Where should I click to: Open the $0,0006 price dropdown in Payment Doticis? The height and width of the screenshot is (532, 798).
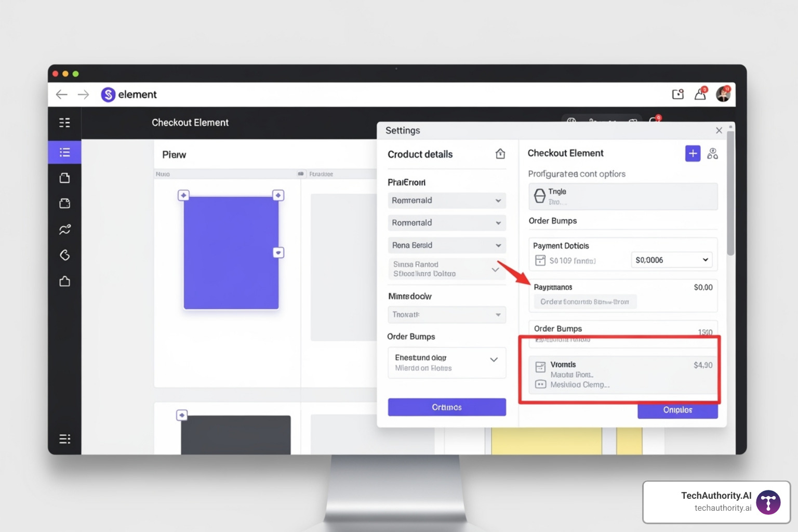coord(671,260)
